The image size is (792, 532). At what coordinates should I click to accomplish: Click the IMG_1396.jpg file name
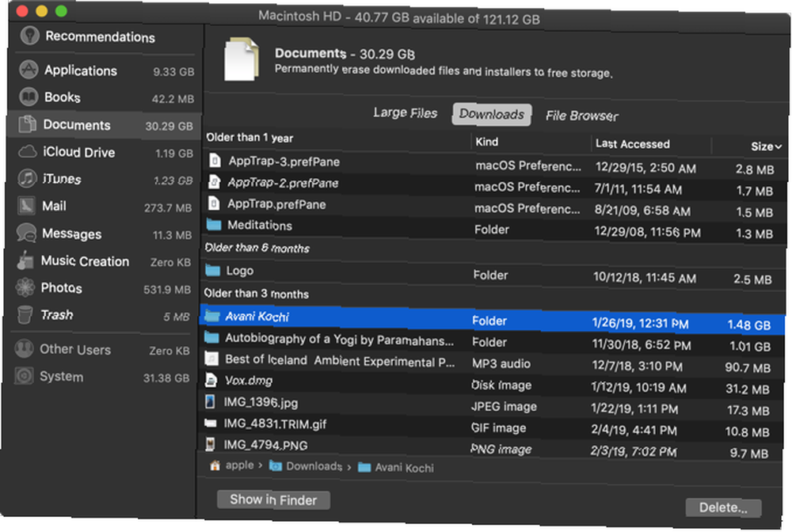(x=261, y=402)
